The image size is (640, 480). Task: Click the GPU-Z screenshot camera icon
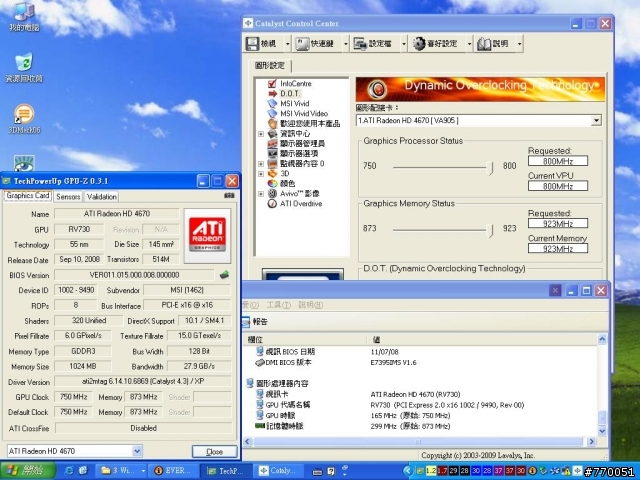pyautogui.click(x=229, y=196)
